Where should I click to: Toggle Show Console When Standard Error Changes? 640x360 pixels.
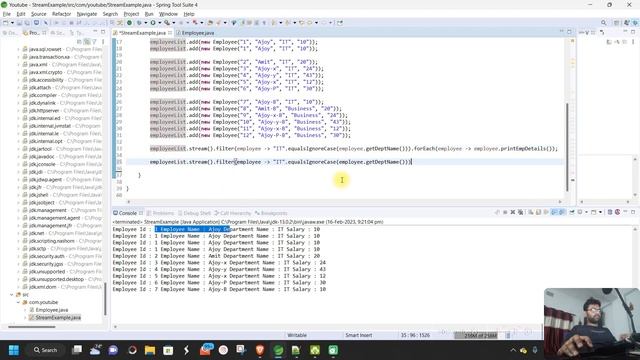point(561,212)
